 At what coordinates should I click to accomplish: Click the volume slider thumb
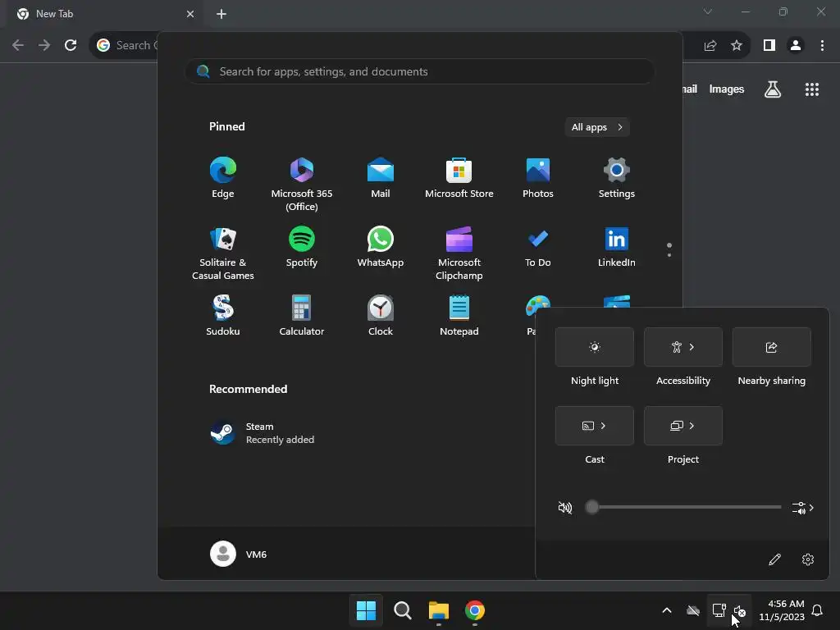(x=591, y=507)
